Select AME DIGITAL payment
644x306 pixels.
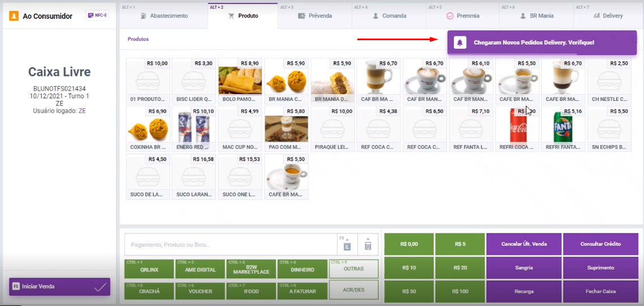(200, 269)
